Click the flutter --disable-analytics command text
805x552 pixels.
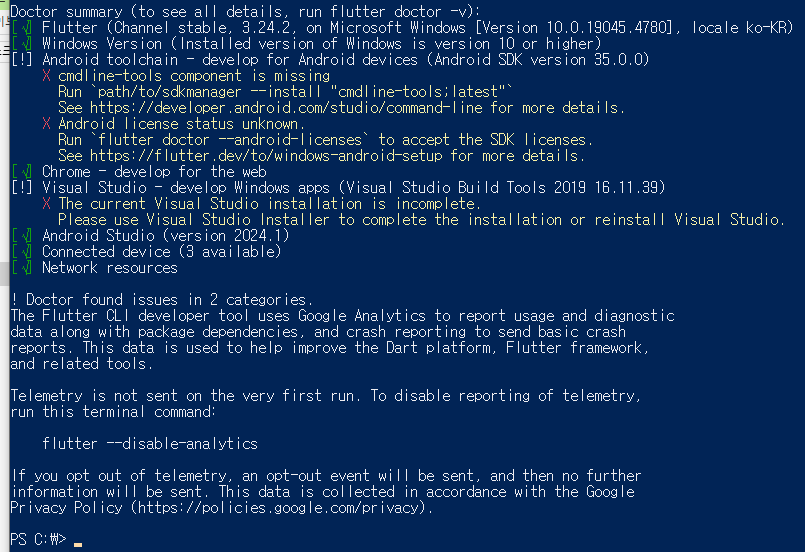pyautogui.click(x=150, y=444)
